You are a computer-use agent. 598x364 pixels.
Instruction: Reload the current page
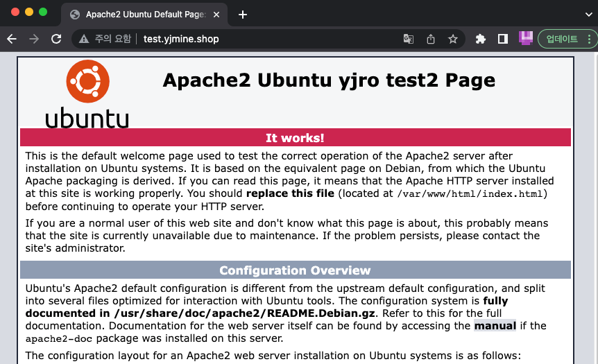click(56, 39)
